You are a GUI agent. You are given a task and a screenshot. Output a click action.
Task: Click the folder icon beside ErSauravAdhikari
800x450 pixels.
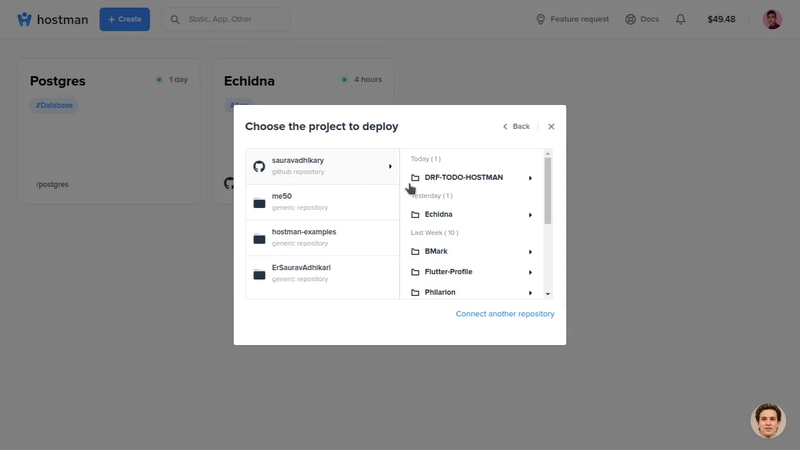pos(259,274)
